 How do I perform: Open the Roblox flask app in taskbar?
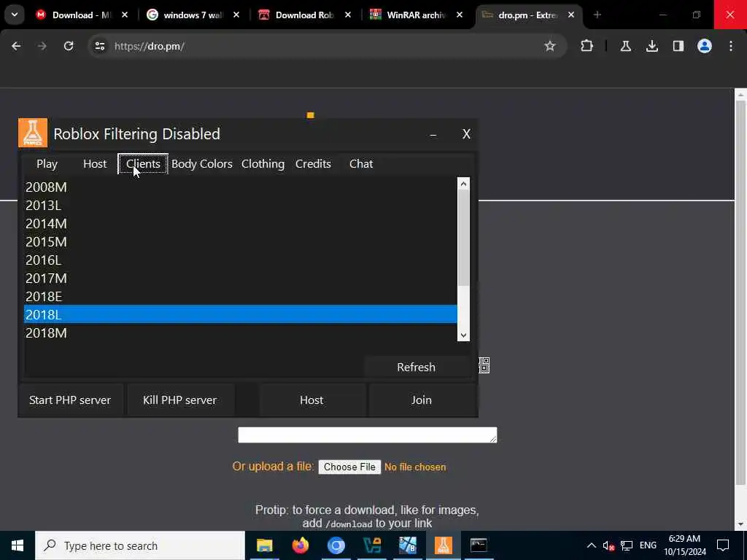(x=443, y=545)
